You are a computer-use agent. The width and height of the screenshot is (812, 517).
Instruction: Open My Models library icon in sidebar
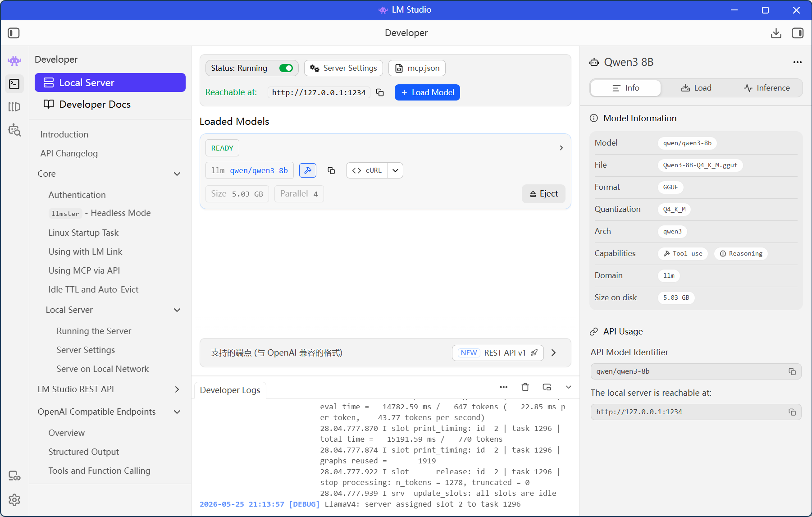[x=14, y=107]
